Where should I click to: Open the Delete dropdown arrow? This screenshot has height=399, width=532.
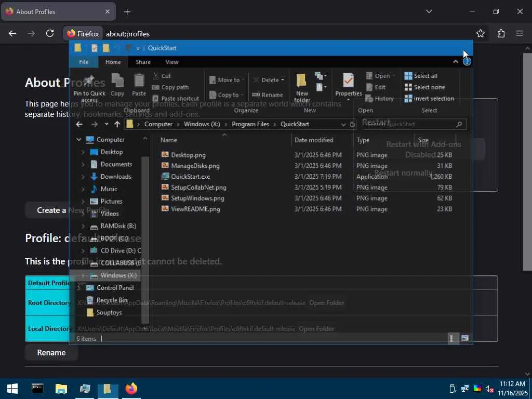(283, 80)
